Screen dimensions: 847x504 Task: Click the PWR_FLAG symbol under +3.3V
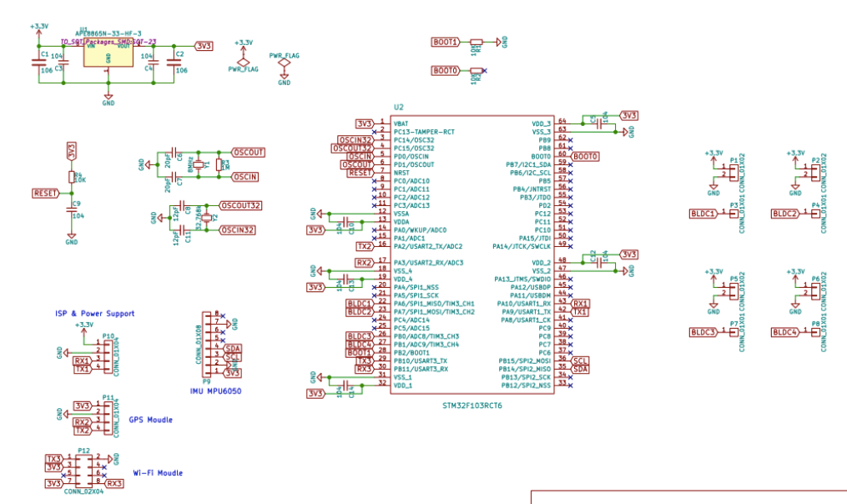click(243, 63)
